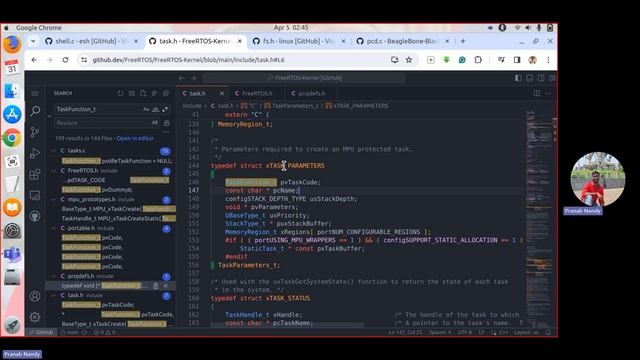Open the Search view in activity bar
640x360 pixels.
pyautogui.click(x=35, y=111)
